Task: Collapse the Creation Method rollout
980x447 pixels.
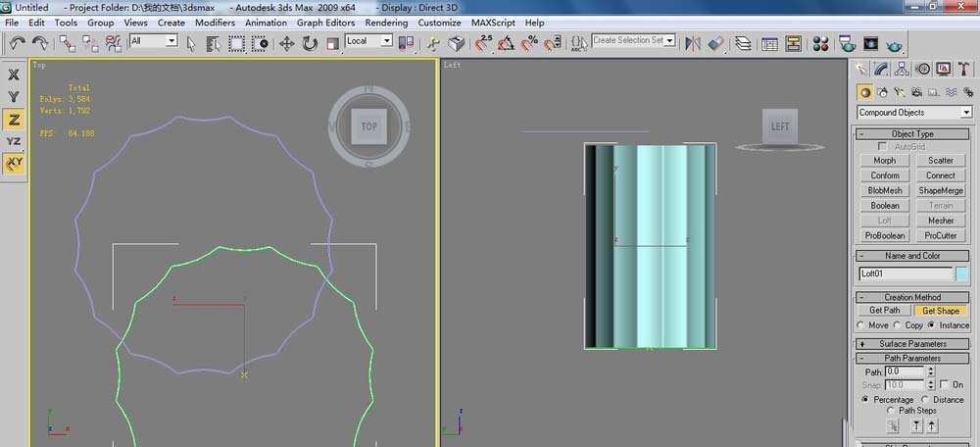Action: (912, 298)
